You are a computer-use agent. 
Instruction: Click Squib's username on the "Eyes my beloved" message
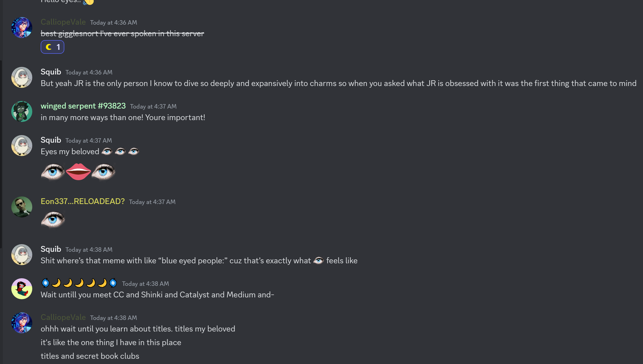point(51,140)
